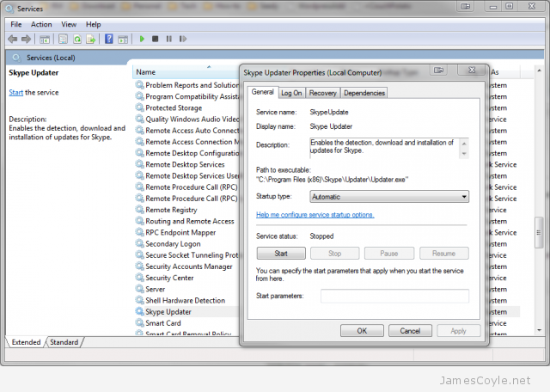Open the View menu

69,24
